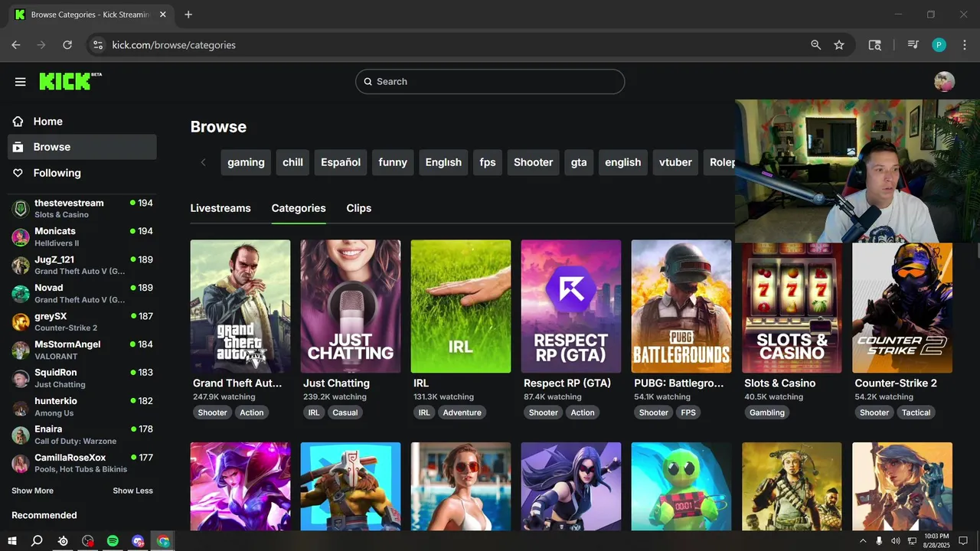Open the hamburger sidebar menu
The width and height of the screenshot is (980, 551).
tap(21, 82)
